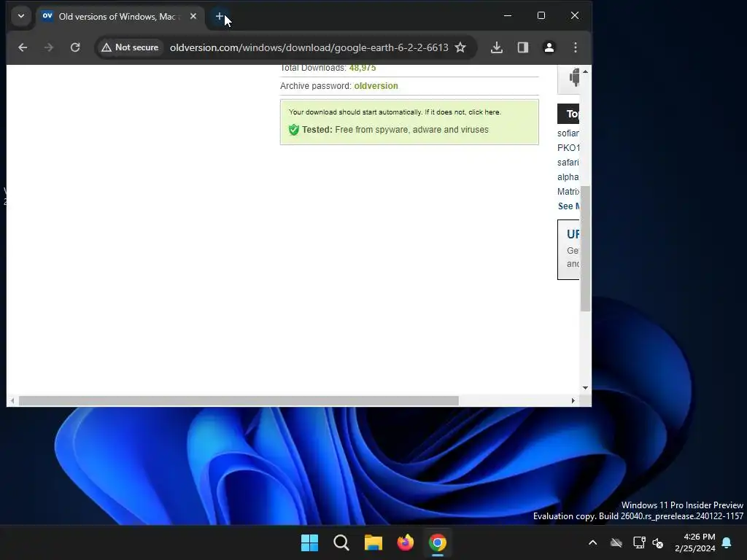747x560 pixels.
Task: Click the muted volume tray icon
Action: [x=658, y=542]
